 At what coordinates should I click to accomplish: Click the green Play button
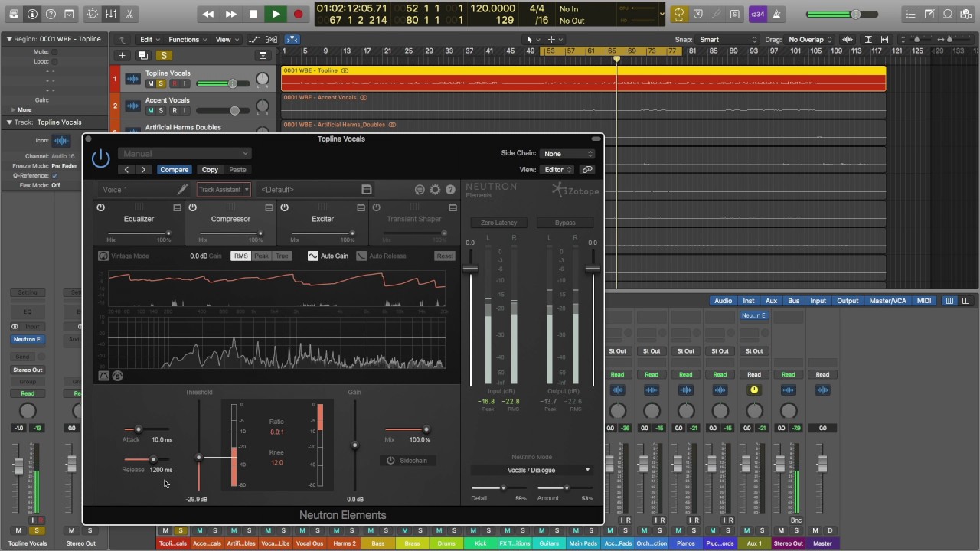tap(276, 14)
